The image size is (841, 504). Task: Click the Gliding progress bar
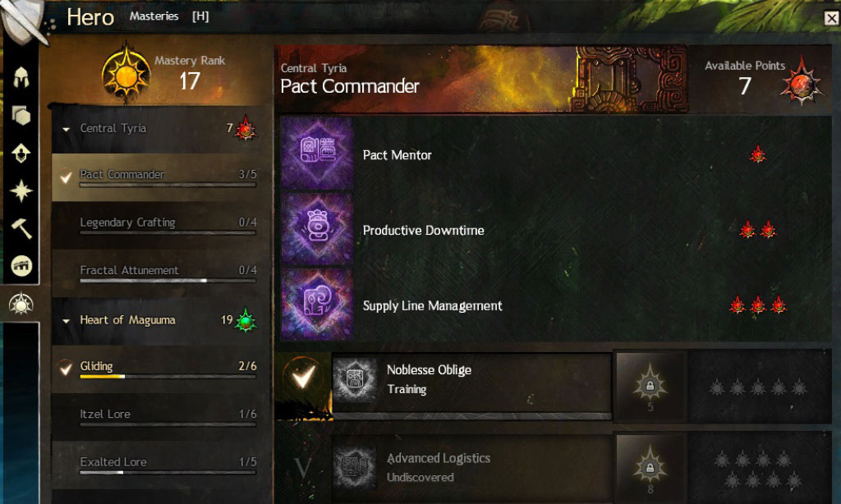(x=168, y=377)
